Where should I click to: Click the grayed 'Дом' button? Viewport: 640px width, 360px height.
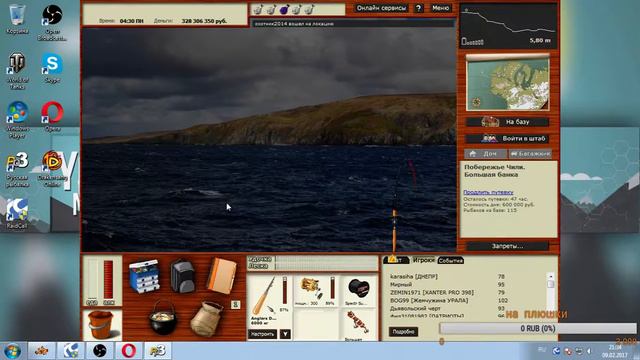pos(485,154)
